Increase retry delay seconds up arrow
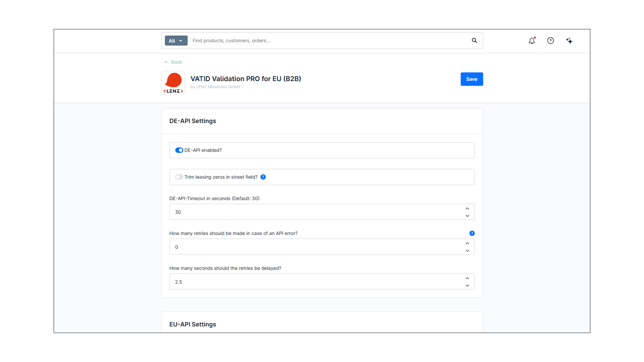The image size is (644, 362). pyautogui.click(x=467, y=278)
